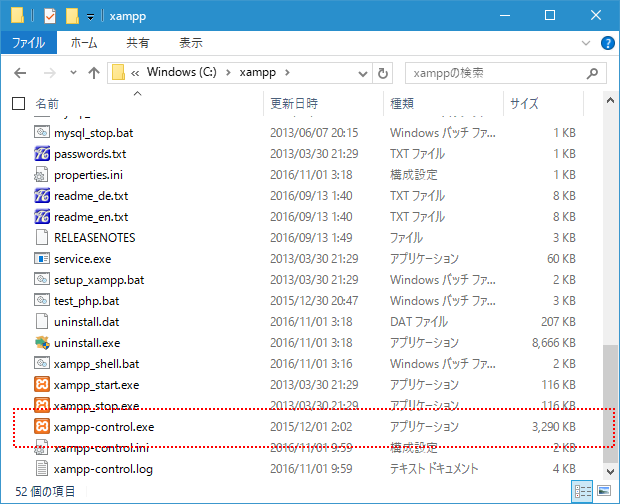Click the 52 個の項目 status text
Viewport: 620px width, 504px height.
pos(45,491)
